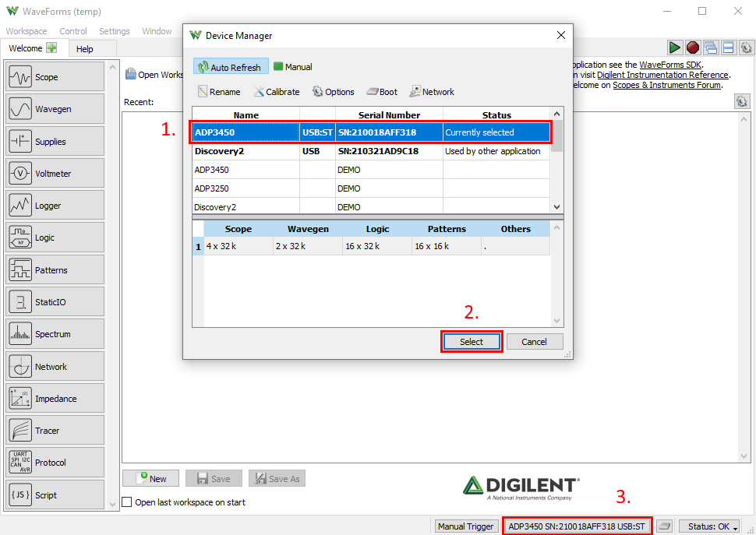
Task: Click the green run-all play icon
Action: pyautogui.click(x=674, y=48)
